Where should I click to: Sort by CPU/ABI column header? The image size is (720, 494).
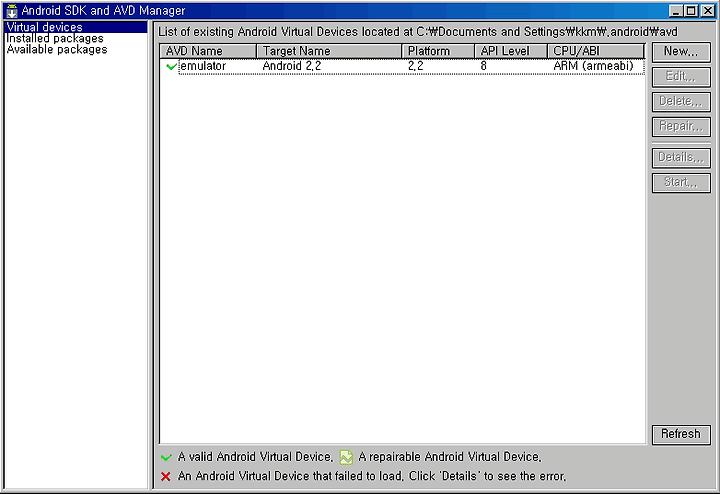[x=596, y=51]
